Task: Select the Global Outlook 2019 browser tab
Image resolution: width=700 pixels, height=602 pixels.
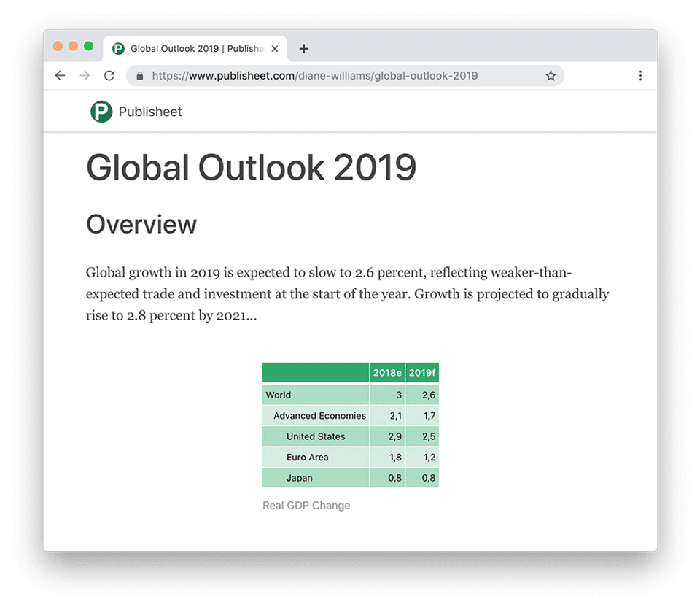Action: (x=195, y=49)
